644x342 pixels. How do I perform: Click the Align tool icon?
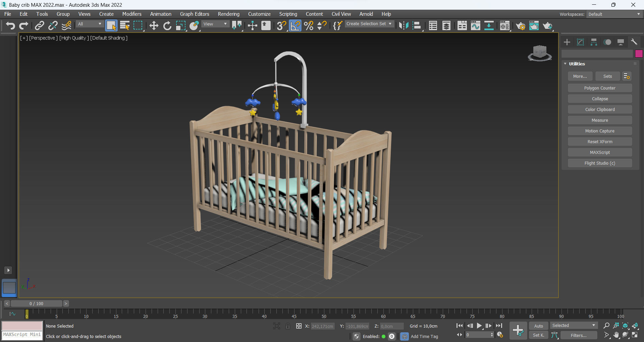(x=417, y=26)
